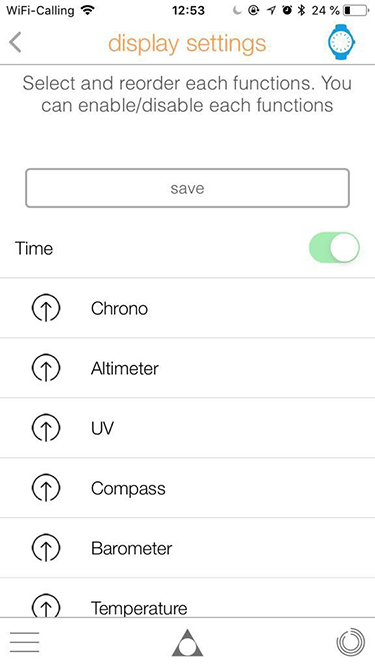The height and width of the screenshot is (667, 375).
Task: Move Temperature up with arrow icon
Action: 46,606
